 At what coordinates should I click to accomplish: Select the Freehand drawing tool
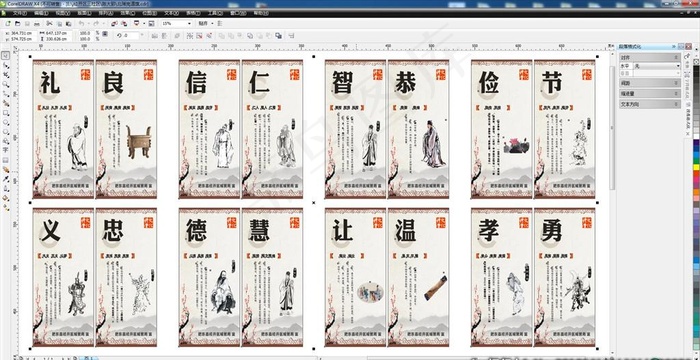6,94
